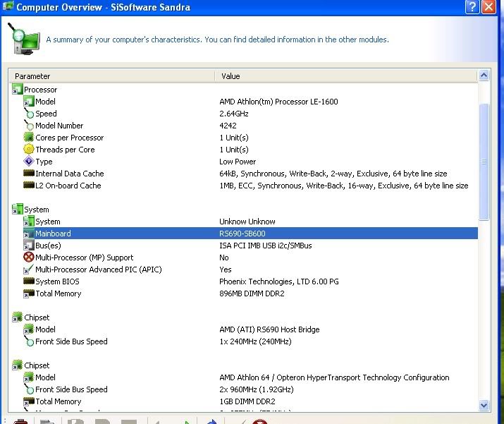Click the Front Side Bus Speed icon for 960MHz

pyautogui.click(x=29, y=389)
